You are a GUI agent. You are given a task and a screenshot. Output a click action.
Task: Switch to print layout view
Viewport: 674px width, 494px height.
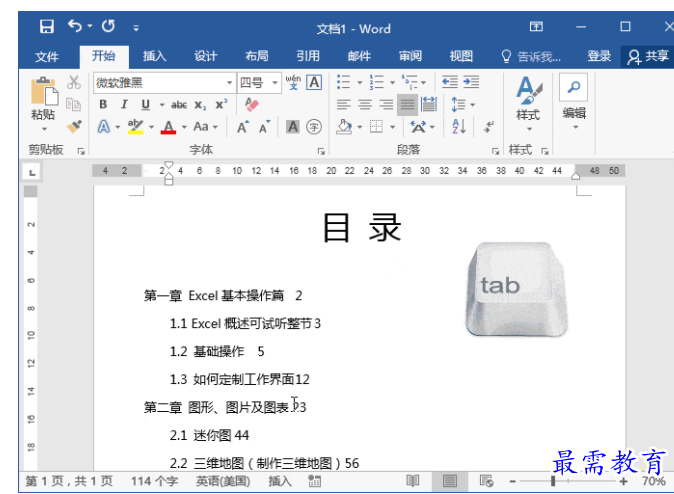[450, 481]
